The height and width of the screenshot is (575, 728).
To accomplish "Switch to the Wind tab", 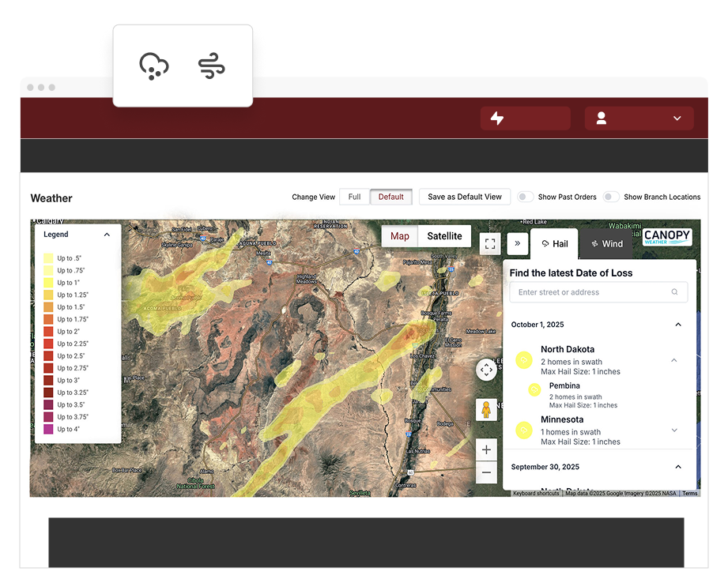I will click(x=607, y=244).
